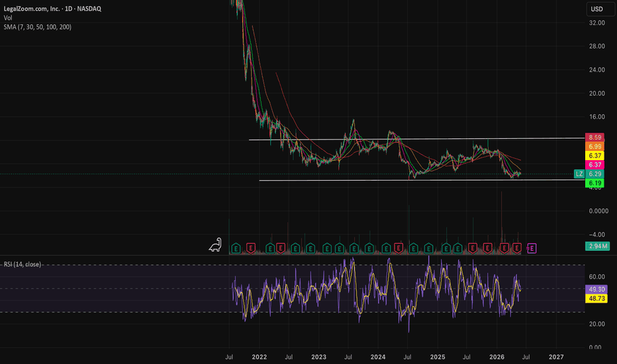Image resolution: width=617 pixels, height=364 pixels.
Task: Click the LZ symbol tag on price axis
Action: (x=579, y=174)
